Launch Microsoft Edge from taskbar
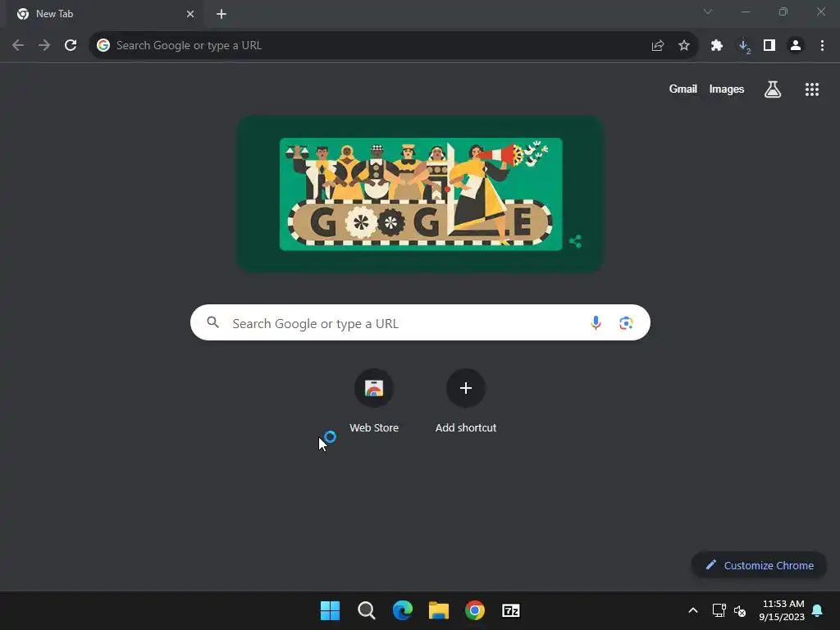 (402, 610)
